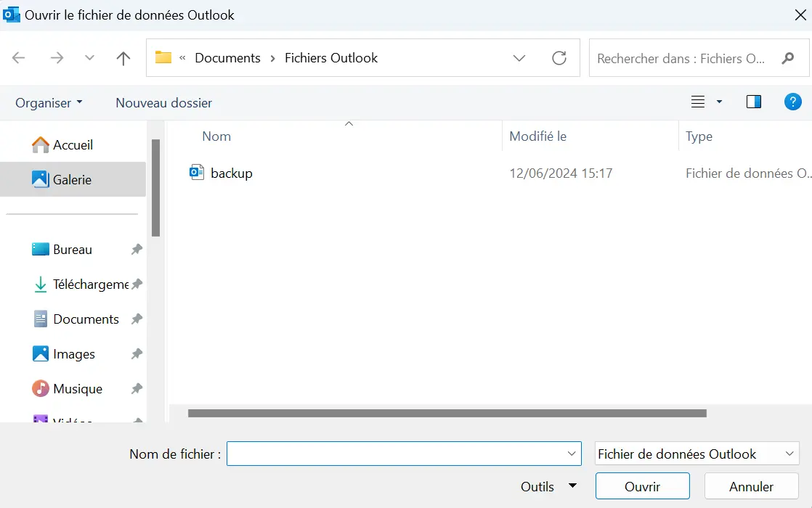
Task: Open Téléchargements in the navigation pane
Action: [x=73, y=284]
